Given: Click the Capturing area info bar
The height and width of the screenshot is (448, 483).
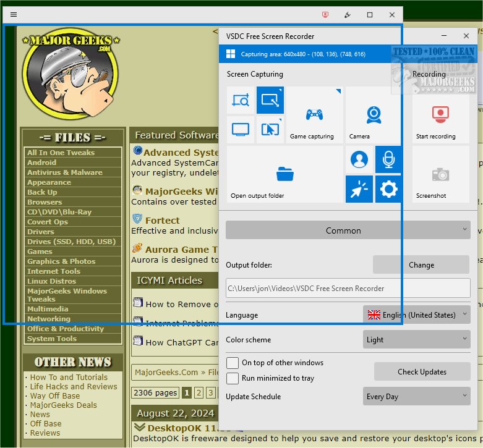Looking at the screenshot, I should 348,54.
